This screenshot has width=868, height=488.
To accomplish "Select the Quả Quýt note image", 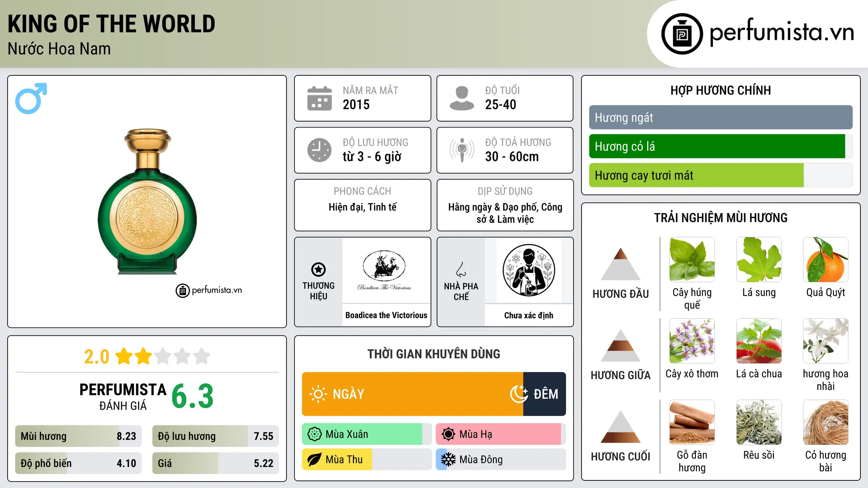I will 826,260.
